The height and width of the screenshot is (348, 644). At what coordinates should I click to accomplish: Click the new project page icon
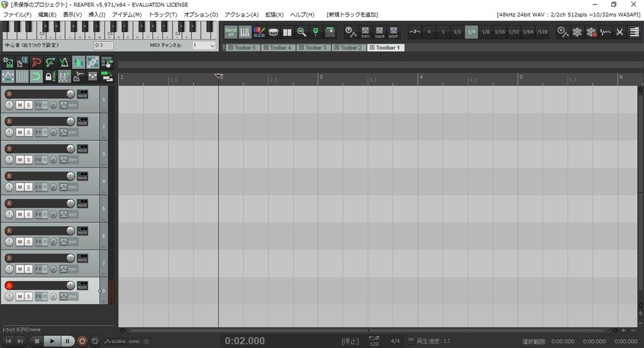(x=22, y=62)
